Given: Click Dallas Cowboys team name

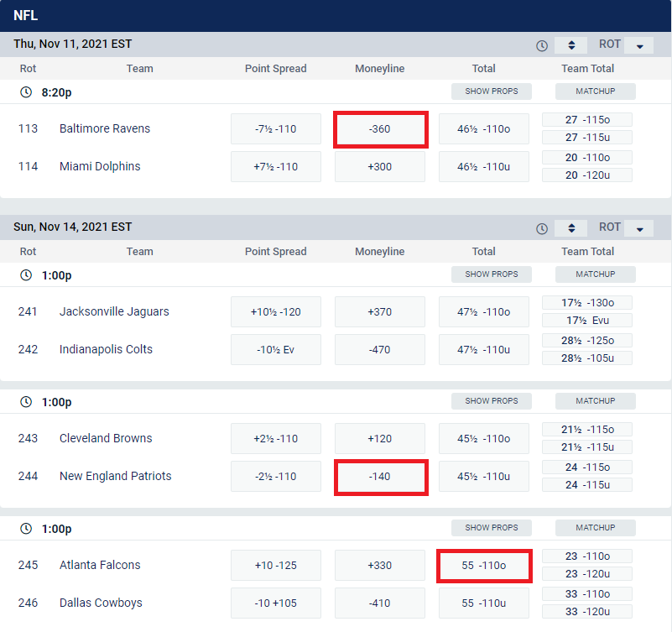Looking at the screenshot, I should tap(101, 603).
